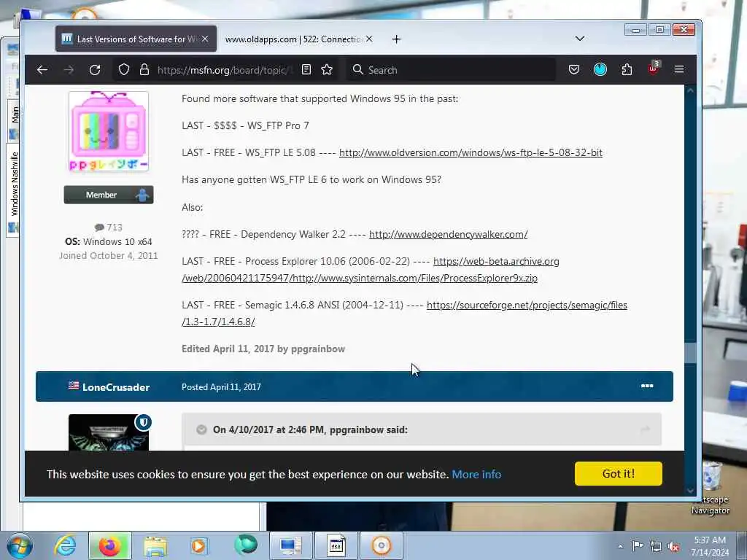Open taskbar clock showing 5:37 AM
The width and height of the screenshot is (747, 560).
coord(710,546)
